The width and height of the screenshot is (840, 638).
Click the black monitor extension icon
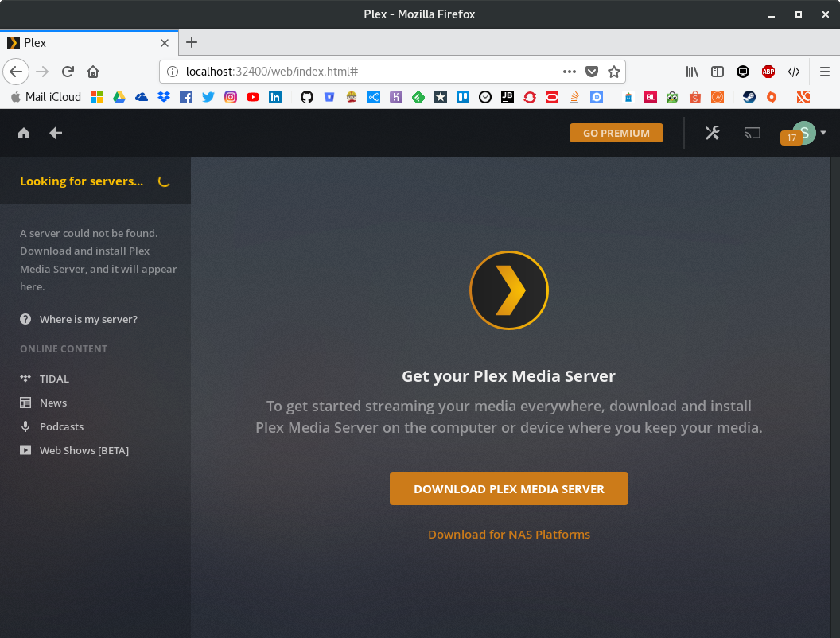click(743, 72)
